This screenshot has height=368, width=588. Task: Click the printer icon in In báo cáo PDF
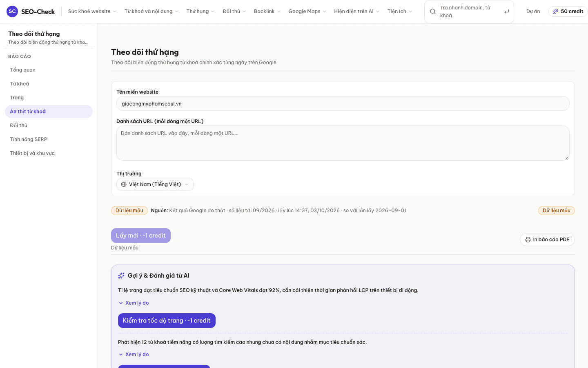pos(528,240)
